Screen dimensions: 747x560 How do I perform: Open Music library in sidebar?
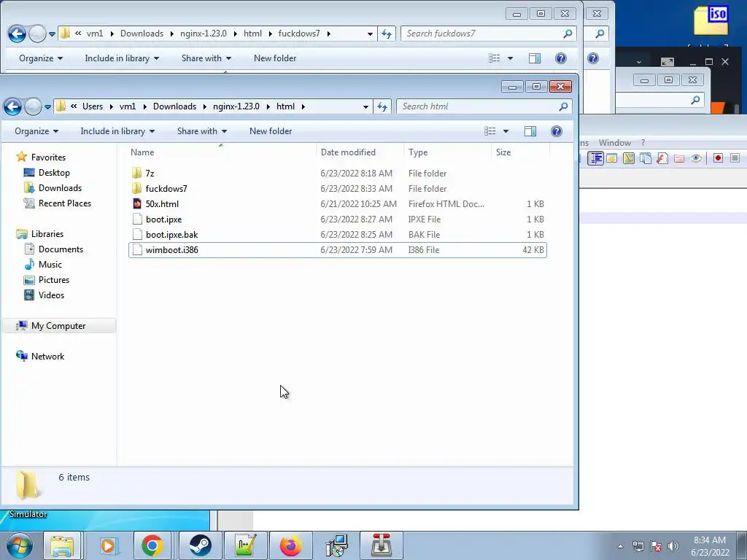[50, 264]
